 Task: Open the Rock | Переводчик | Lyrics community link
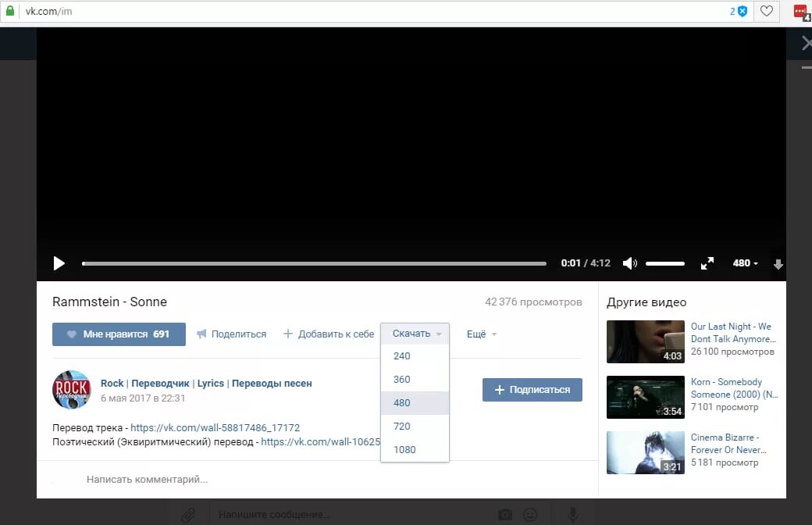[206, 384]
